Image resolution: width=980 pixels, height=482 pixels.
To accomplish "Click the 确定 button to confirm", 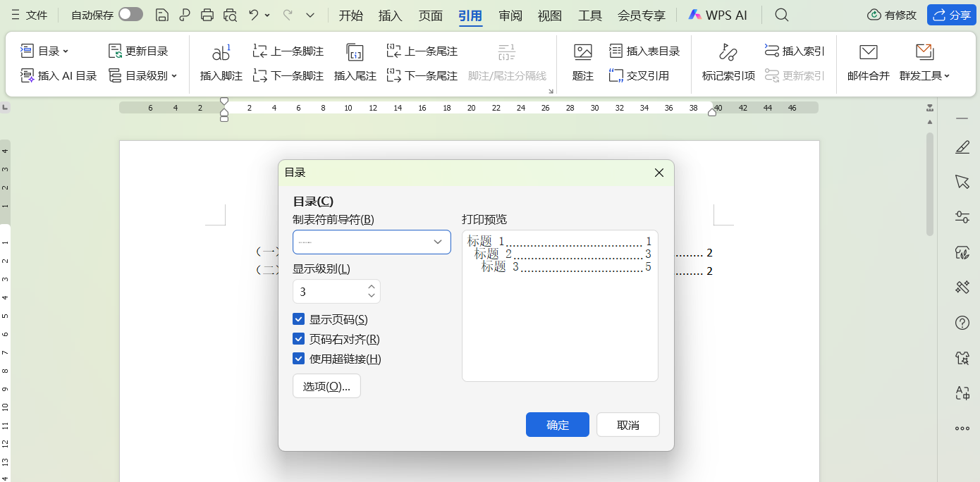I will point(557,424).
